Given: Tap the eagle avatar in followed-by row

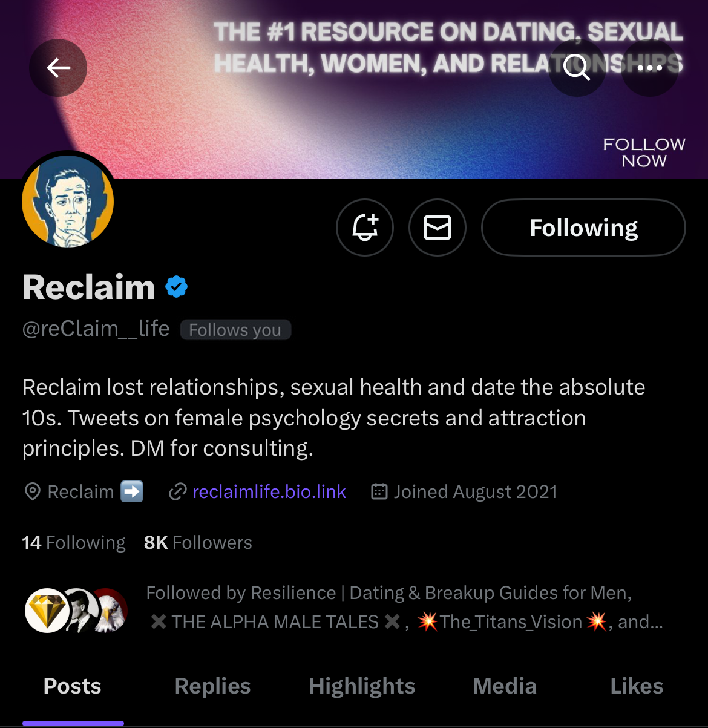Looking at the screenshot, I should [x=109, y=611].
